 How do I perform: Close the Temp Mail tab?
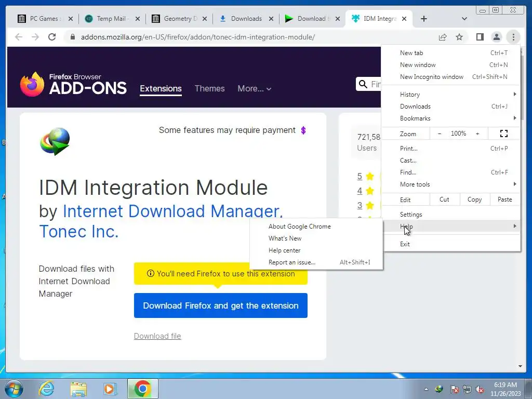pyautogui.click(x=137, y=19)
